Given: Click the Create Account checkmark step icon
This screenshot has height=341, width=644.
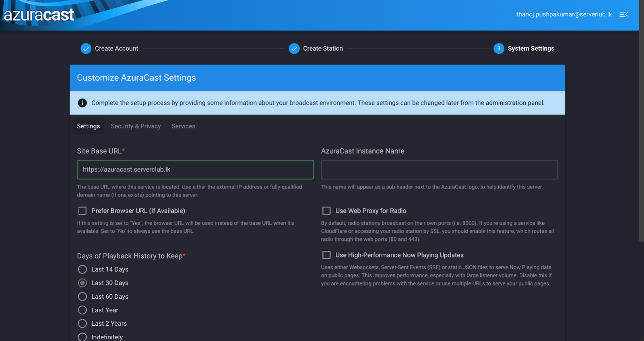Looking at the screenshot, I should [86, 49].
